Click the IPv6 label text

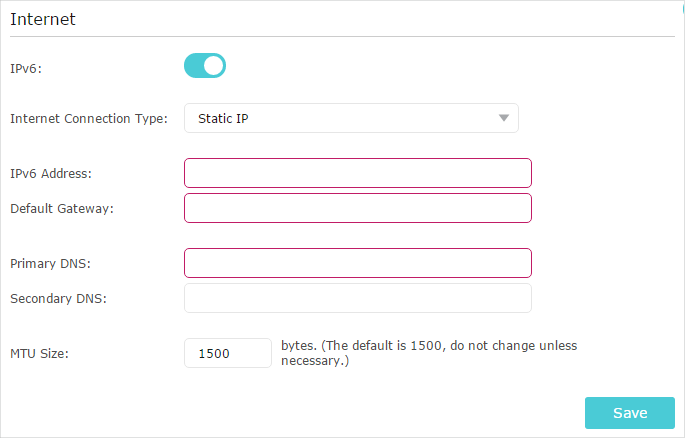(26, 69)
